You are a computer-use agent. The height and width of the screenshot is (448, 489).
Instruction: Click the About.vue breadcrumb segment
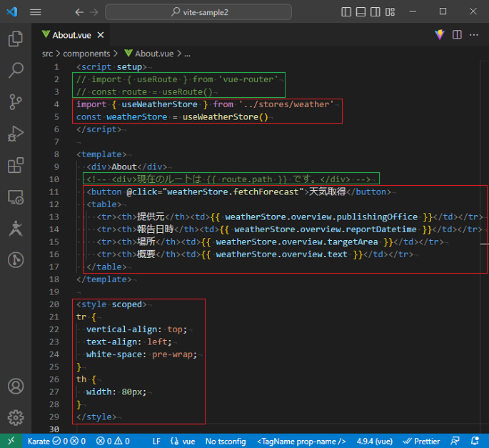148,54
